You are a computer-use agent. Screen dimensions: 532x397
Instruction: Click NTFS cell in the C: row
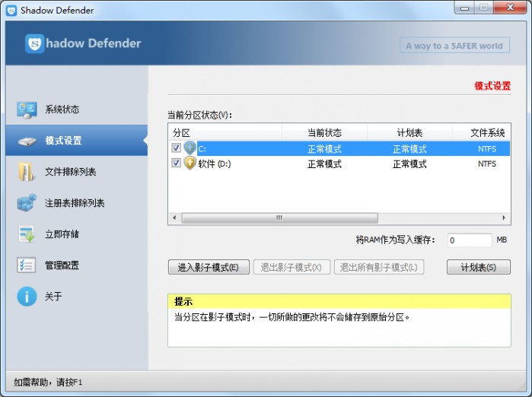point(487,149)
